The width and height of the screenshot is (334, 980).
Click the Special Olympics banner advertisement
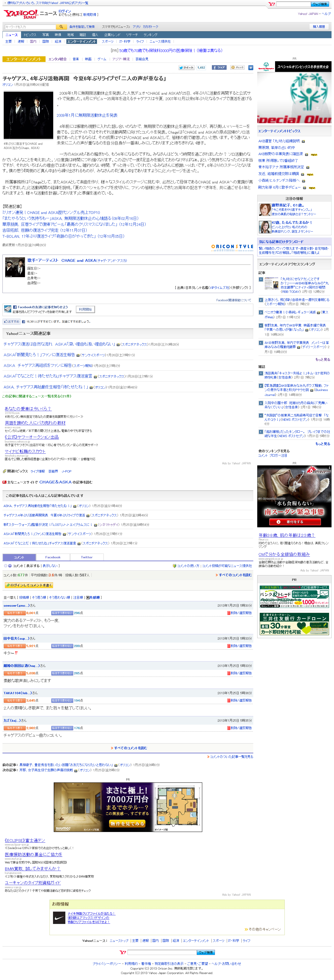coord(294,92)
